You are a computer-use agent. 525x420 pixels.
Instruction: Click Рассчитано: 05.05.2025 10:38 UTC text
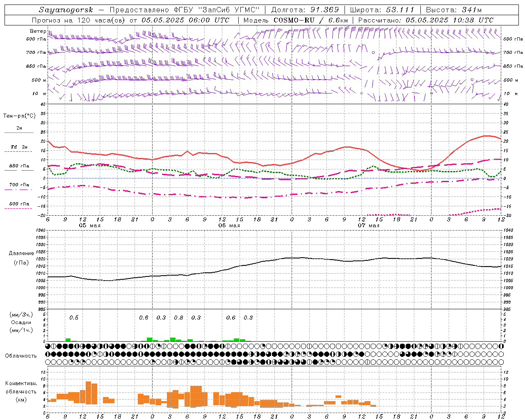click(x=426, y=20)
